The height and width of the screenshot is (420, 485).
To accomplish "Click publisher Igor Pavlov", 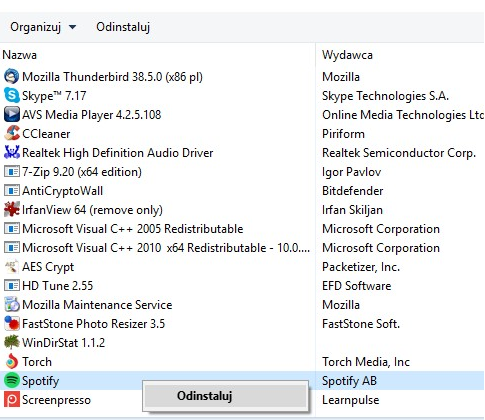I will coord(351,172).
